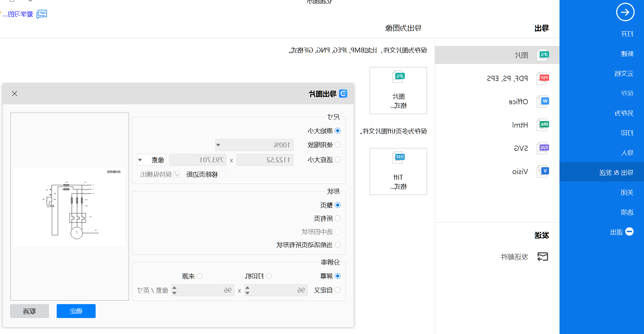Increase the 96 value next to 自定义

point(247,287)
